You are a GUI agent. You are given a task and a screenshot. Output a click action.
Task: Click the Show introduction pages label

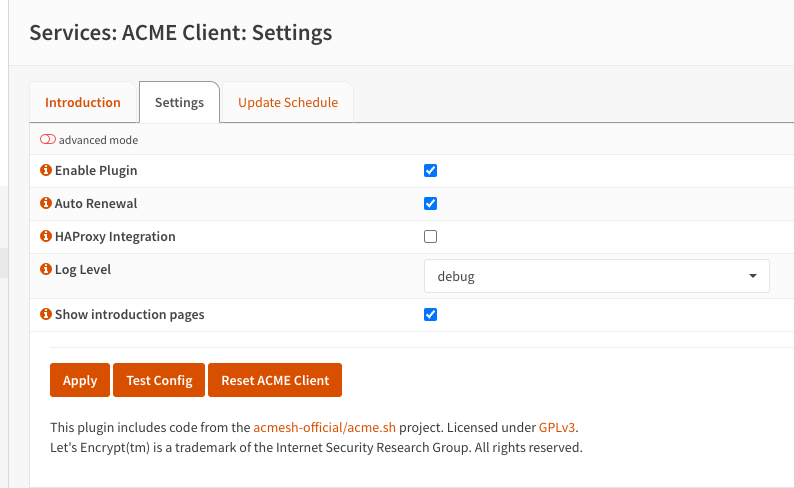[130, 314]
